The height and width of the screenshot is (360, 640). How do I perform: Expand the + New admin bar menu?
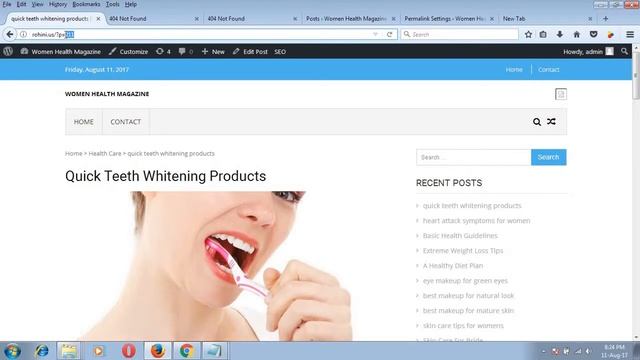tap(213, 51)
